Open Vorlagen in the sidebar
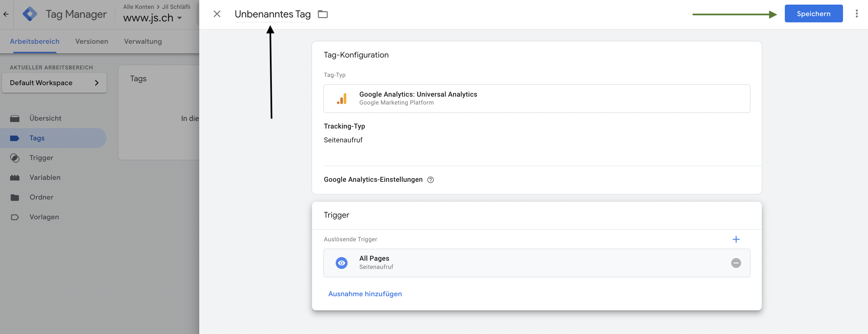Image resolution: width=868 pixels, height=334 pixels. [x=53, y=217]
